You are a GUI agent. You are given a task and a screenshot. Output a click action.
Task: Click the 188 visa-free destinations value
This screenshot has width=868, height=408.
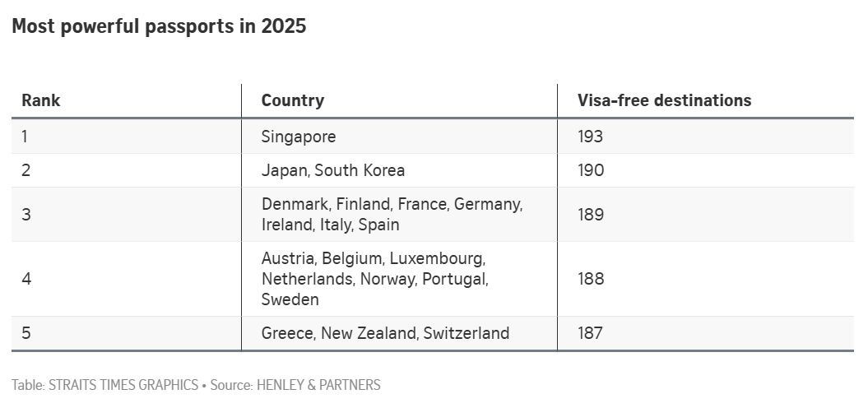pos(591,279)
